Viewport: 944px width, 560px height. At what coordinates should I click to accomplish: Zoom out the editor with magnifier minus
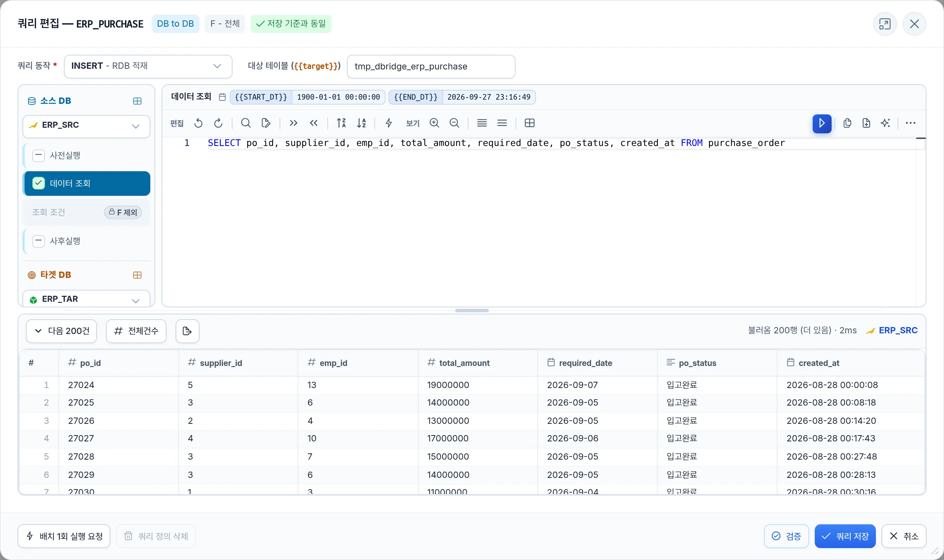(454, 123)
